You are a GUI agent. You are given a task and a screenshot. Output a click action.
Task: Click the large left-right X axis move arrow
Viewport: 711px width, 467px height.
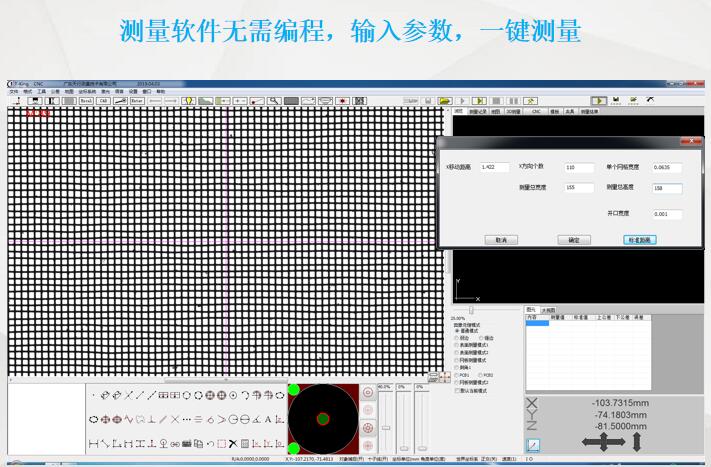(603, 442)
